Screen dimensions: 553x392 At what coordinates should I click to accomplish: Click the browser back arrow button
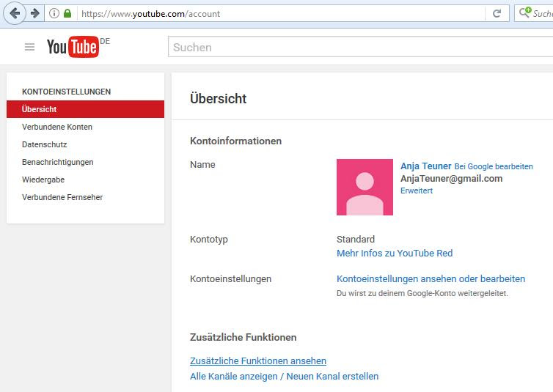[x=15, y=13]
